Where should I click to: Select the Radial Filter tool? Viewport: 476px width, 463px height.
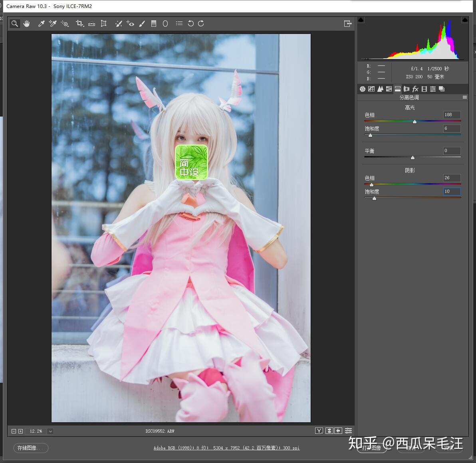pos(165,24)
